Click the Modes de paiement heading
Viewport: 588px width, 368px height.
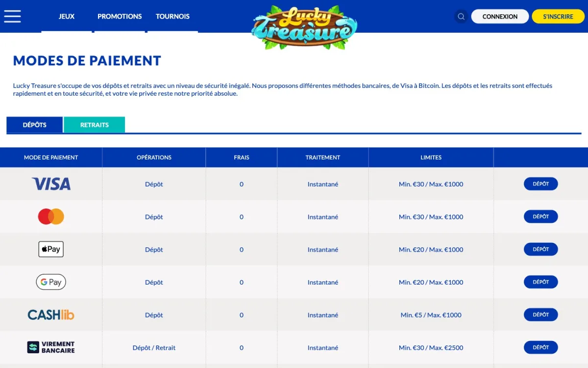(x=87, y=61)
